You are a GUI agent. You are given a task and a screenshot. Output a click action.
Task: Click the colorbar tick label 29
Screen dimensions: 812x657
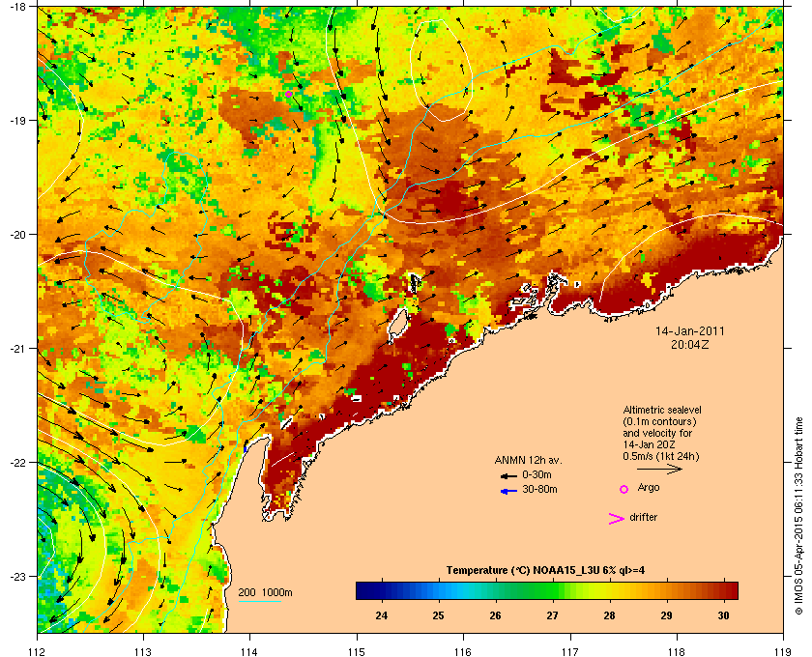666,615
